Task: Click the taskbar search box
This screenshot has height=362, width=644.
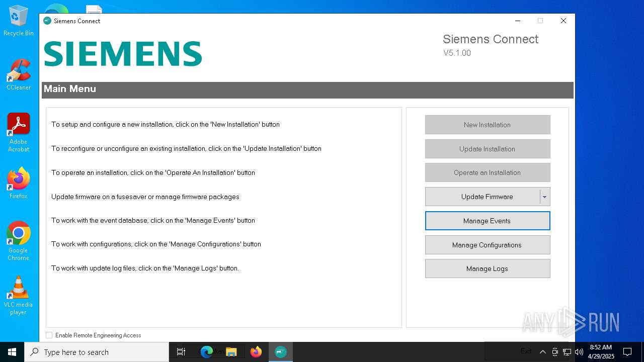Action: pos(97,352)
